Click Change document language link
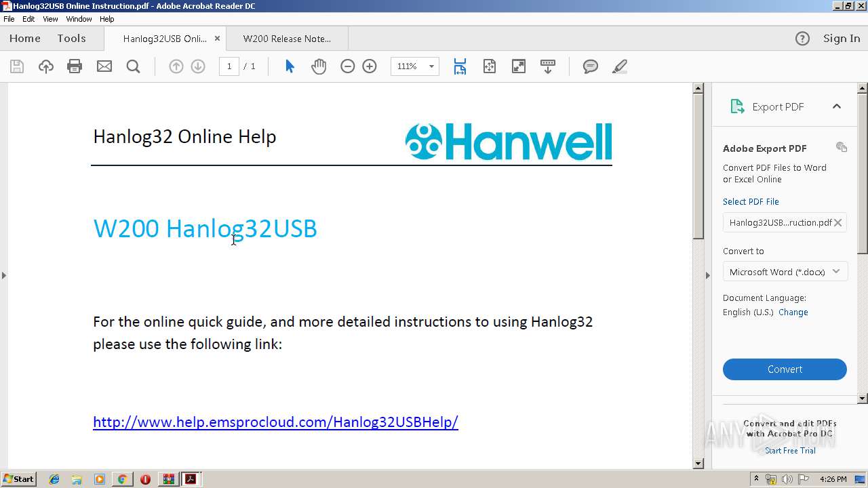 point(793,312)
